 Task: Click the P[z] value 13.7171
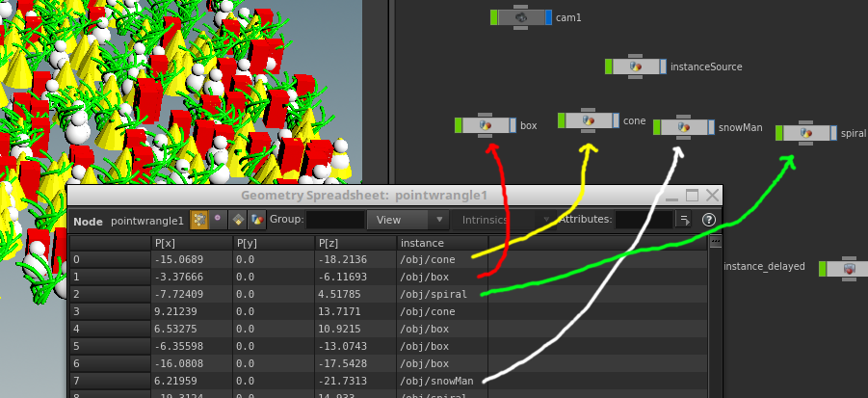(339, 311)
